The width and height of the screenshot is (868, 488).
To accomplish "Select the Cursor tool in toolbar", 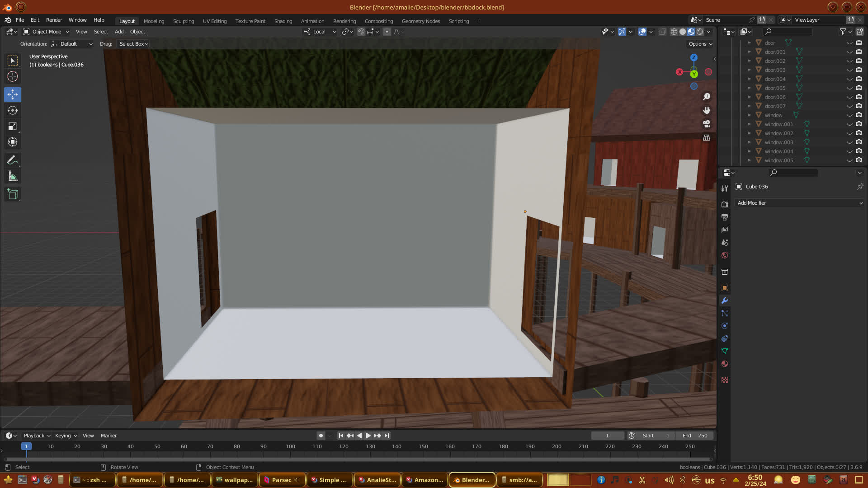I will (x=13, y=76).
